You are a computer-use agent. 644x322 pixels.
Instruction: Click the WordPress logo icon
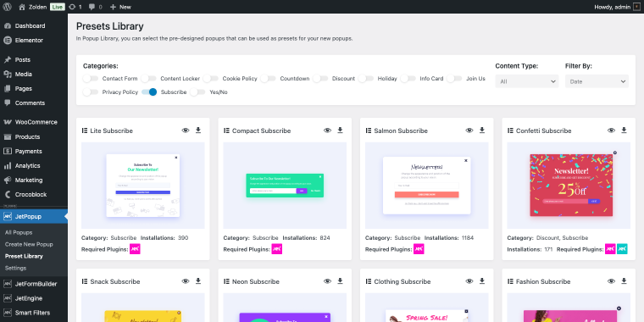pos(7,7)
